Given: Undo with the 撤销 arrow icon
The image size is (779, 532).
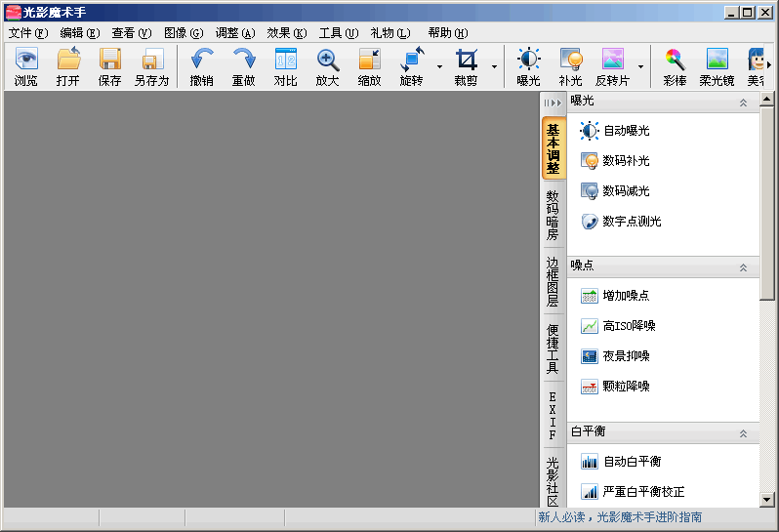Looking at the screenshot, I should (x=202, y=66).
